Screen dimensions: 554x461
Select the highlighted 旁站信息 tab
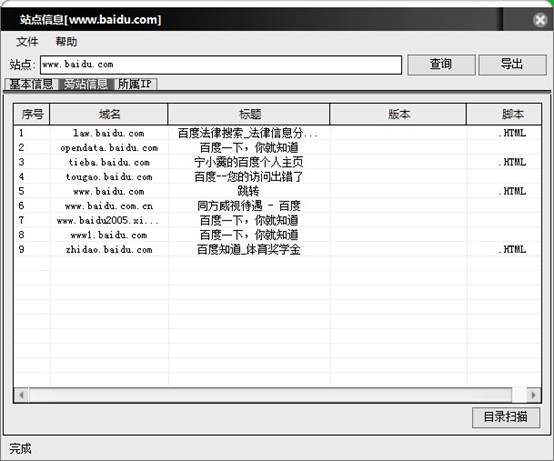(86, 84)
